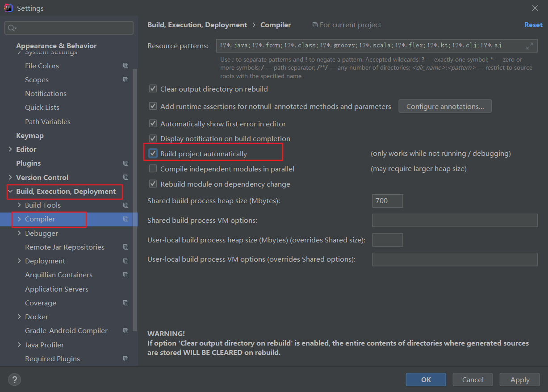The image size is (548, 392).
Task: Select Coverage in settings tree
Action: pos(41,303)
